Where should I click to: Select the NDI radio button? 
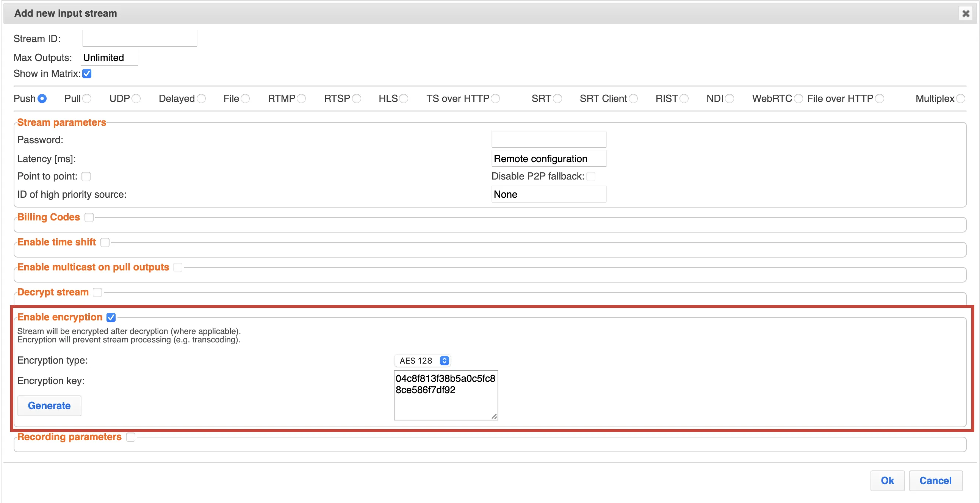click(729, 99)
